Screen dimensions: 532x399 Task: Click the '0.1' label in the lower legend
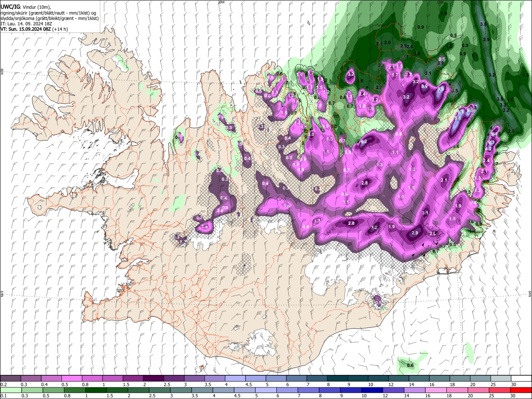3,396
